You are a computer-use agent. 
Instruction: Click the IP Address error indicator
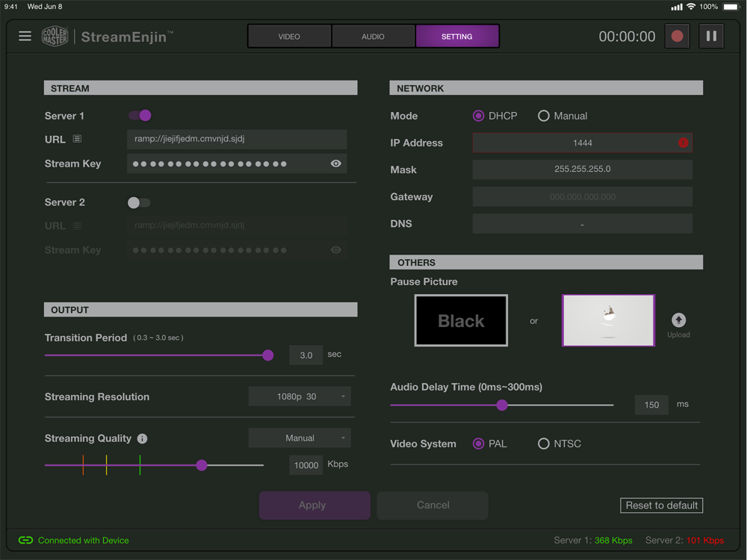(684, 143)
